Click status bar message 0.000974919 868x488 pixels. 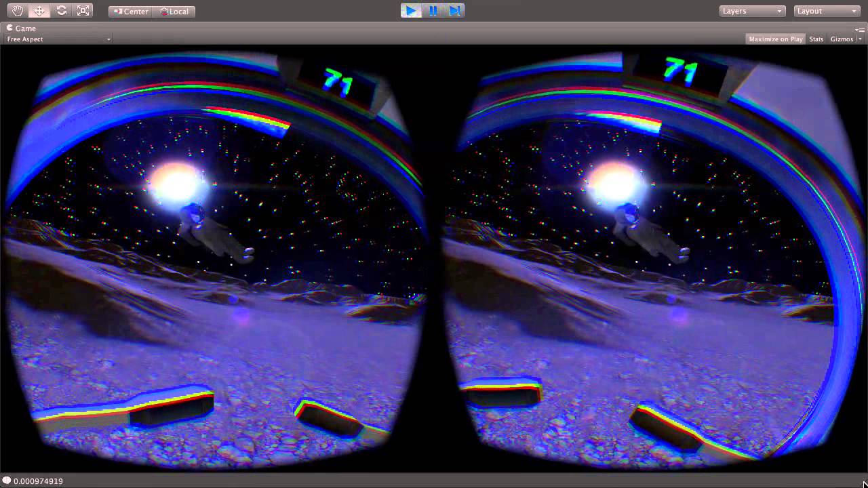coord(38,481)
